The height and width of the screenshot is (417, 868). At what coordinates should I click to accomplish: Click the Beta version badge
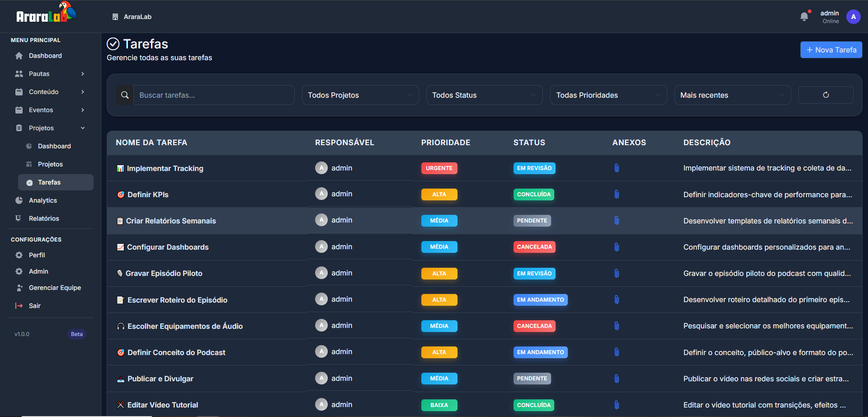(x=77, y=334)
